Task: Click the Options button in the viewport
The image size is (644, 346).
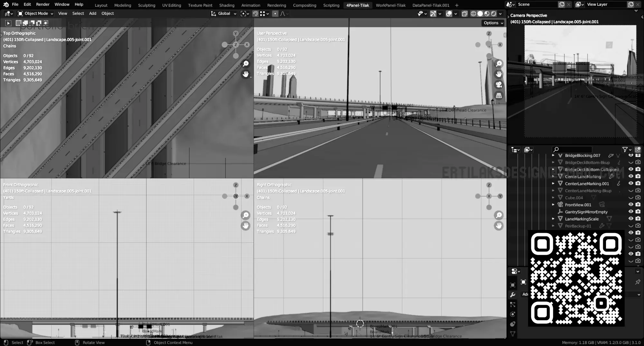Action: pyautogui.click(x=493, y=23)
